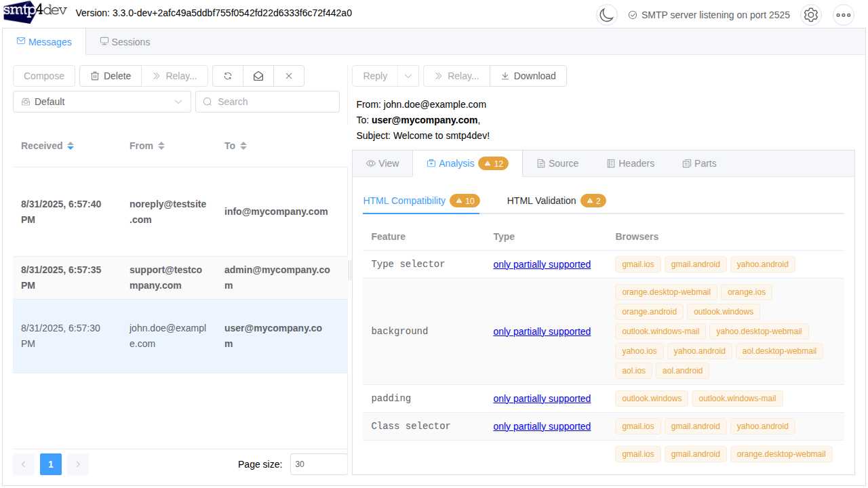Expand the Reply dropdown arrow
Image resolution: width=868 pixels, height=488 pixels.
pos(408,76)
